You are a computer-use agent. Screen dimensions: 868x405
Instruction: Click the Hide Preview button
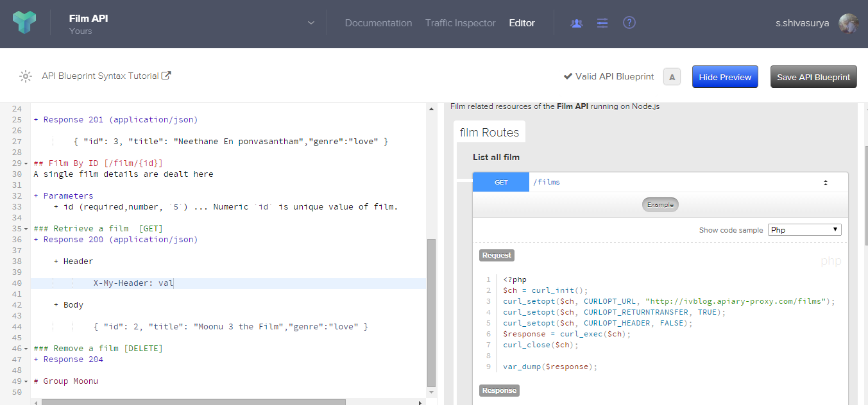725,77
